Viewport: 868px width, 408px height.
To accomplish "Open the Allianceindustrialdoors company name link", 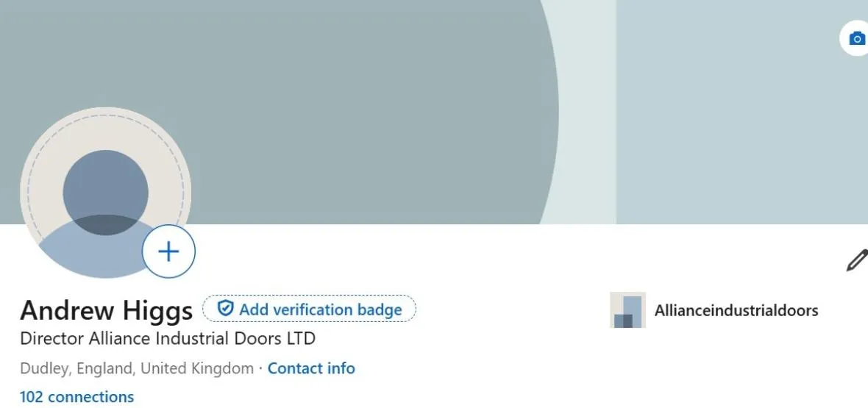I will click(x=736, y=310).
